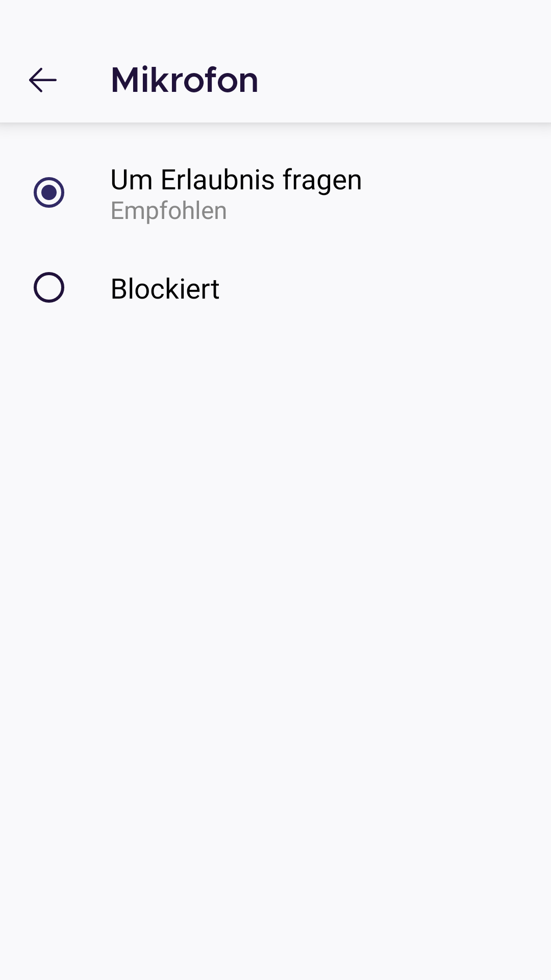Block microphone access via the empty radio circle
The width and height of the screenshot is (551, 980).
[49, 287]
